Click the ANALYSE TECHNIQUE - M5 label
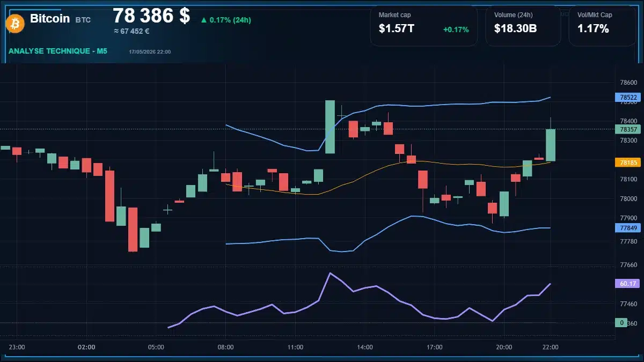 pos(58,51)
